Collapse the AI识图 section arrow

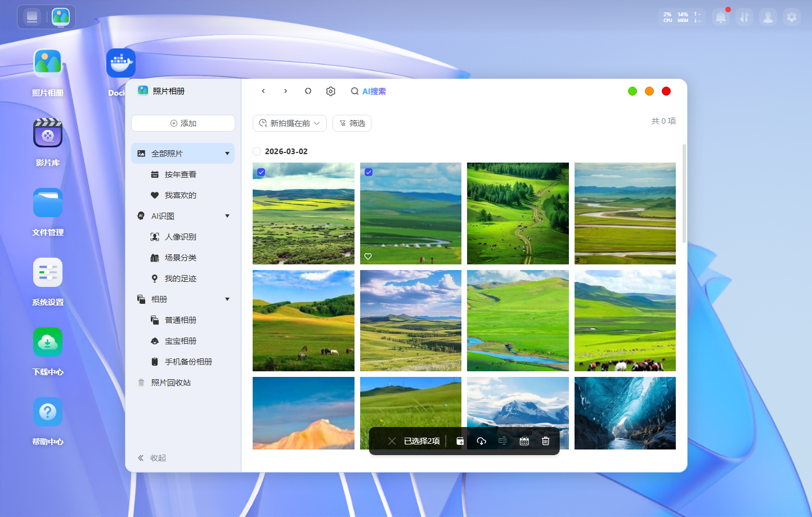(227, 216)
